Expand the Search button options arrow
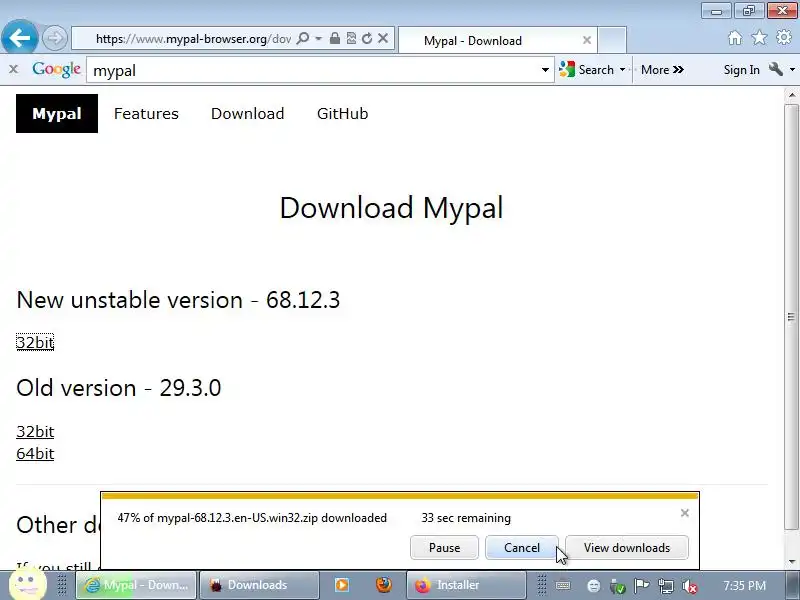 tap(622, 70)
